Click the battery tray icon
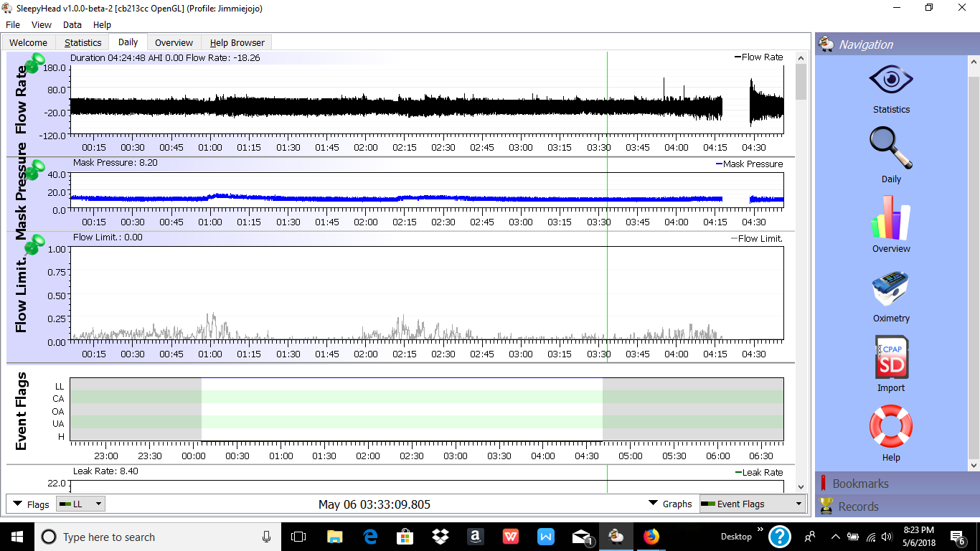Image resolution: width=980 pixels, height=551 pixels. click(853, 537)
